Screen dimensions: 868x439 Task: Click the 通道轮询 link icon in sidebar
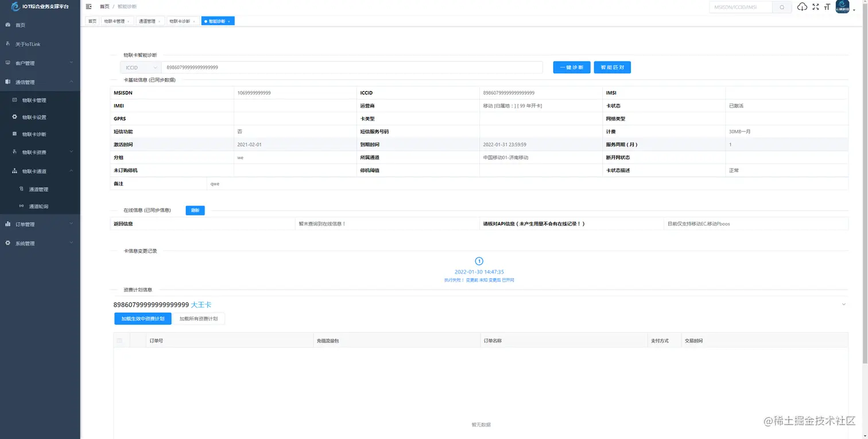click(21, 206)
